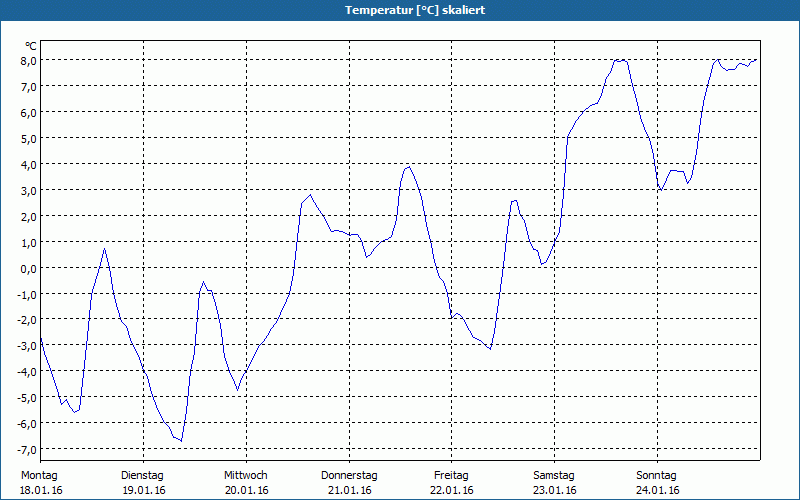Click the 3,0 y-axis tick label
800x500 pixels.
[x=29, y=190]
